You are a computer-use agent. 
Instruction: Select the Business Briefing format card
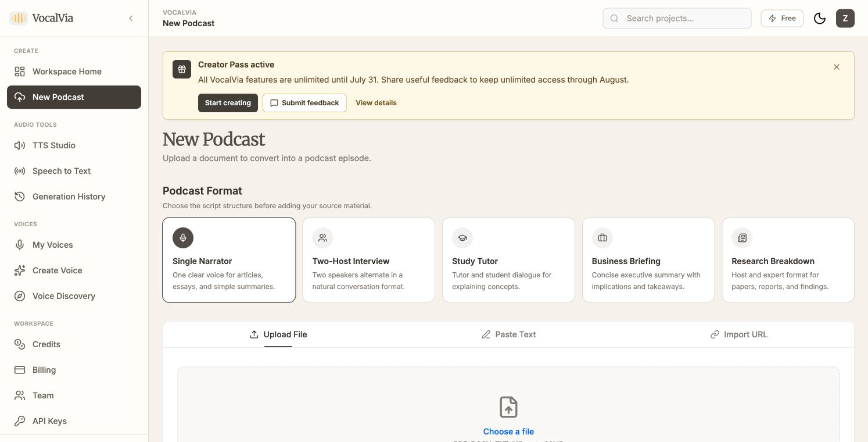click(x=648, y=260)
